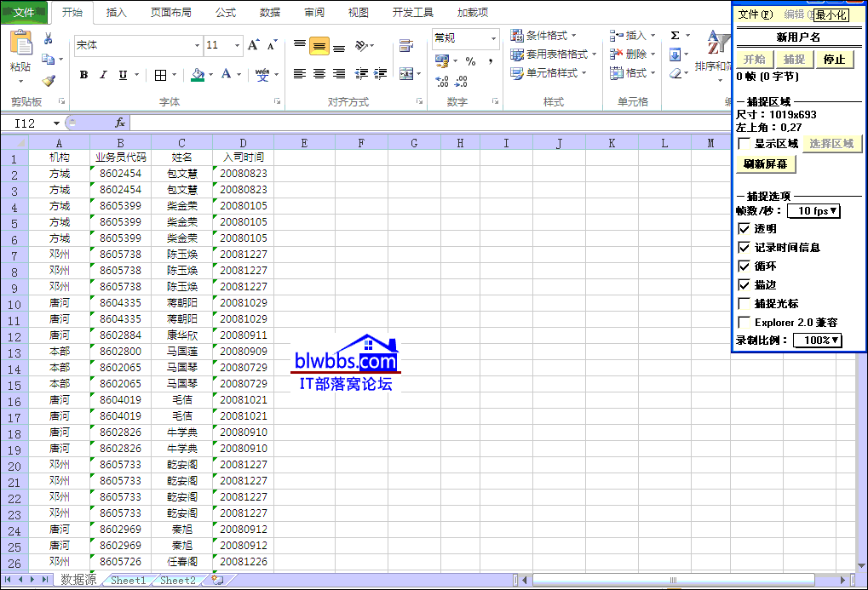Click the Paste (粘贴) icon
868x590 pixels.
[21, 48]
